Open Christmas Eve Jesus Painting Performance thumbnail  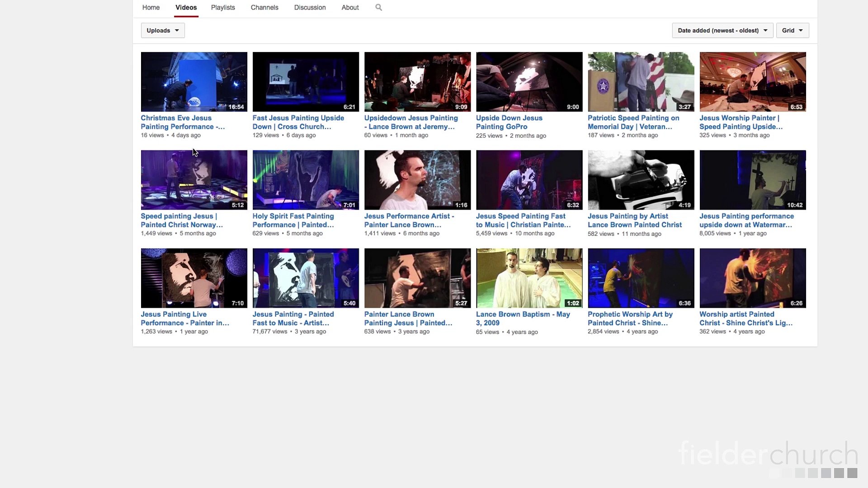click(x=194, y=82)
